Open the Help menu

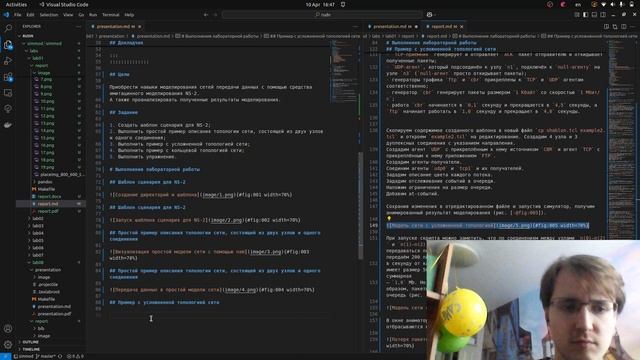pos(129,15)
